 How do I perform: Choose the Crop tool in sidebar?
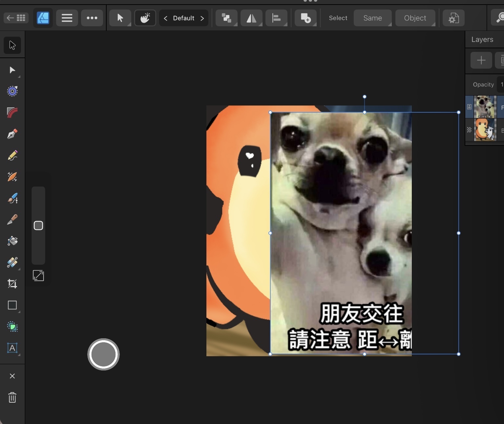coord(12,284)
